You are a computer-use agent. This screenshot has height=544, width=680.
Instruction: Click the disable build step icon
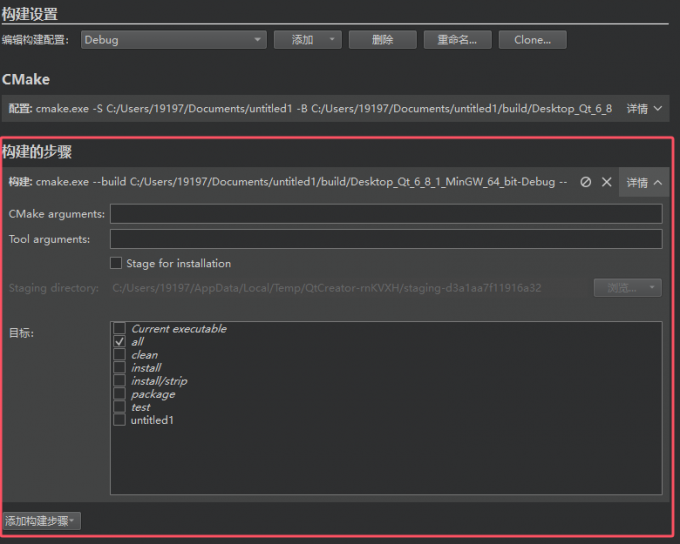pyautogui.click(x=586, y=182)
